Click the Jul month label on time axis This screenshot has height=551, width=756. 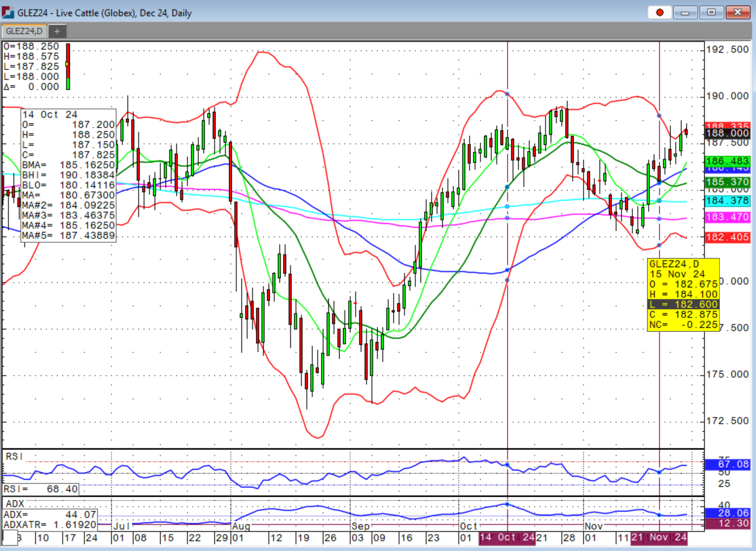click(121, 526)
